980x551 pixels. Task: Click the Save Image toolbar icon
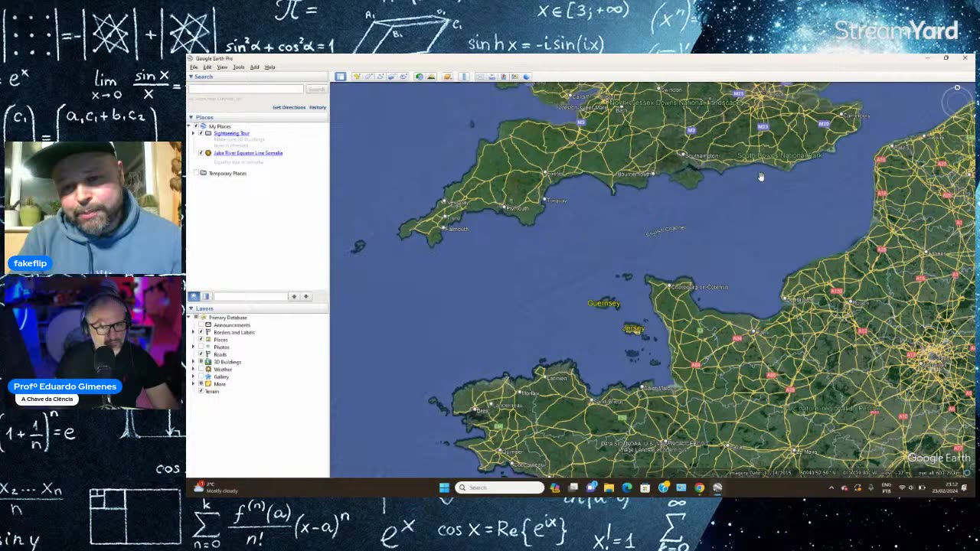pyautogui.click(x=503, y=77)
